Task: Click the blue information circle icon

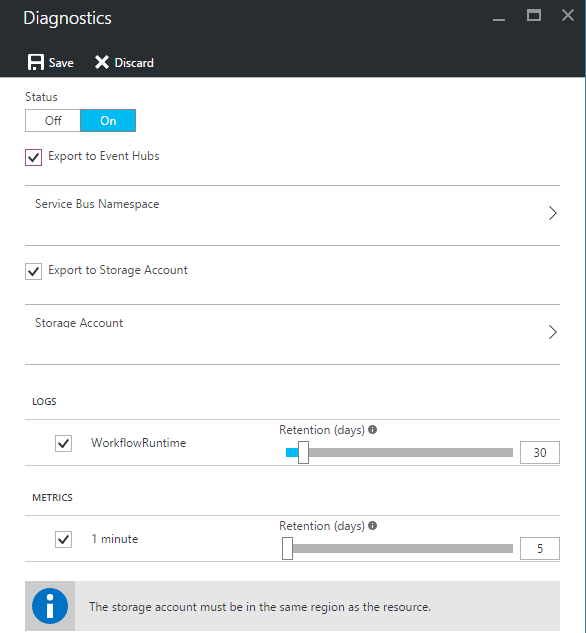Action: 50,606
